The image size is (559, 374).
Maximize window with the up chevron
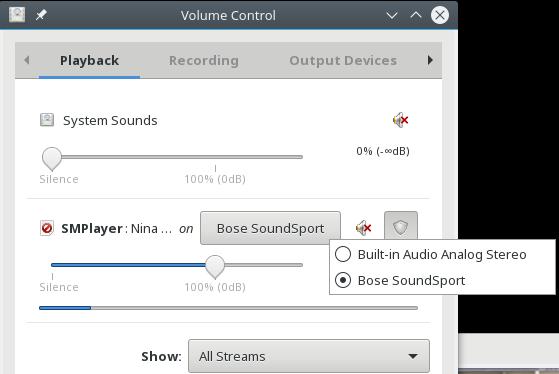pos(416,15)
